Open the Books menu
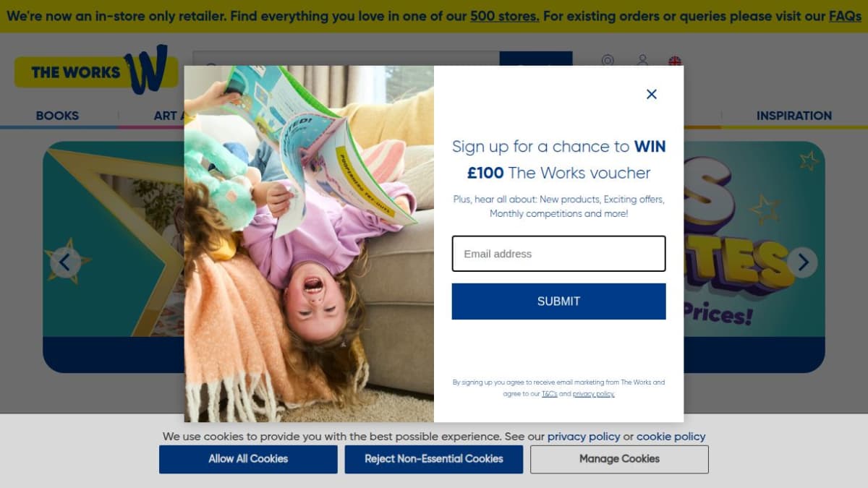This screenshot has width=868, height=488. coord(57,116)
